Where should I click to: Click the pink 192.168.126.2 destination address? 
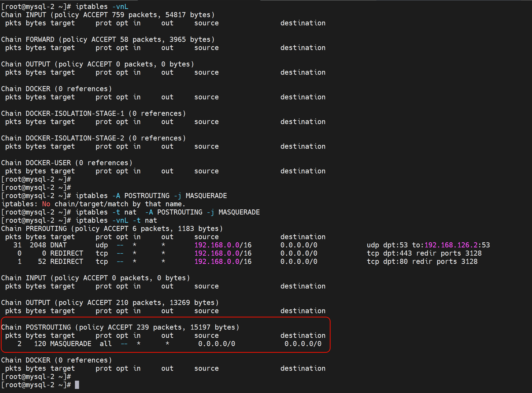click(451, 245)
